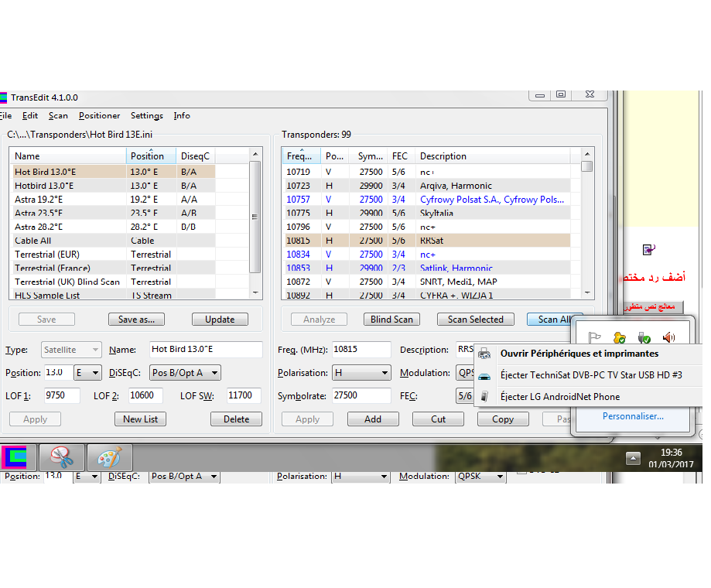Choose Éjecter TechniSat DVB-PC TV Star
711x588 pixels.
pyautogui.click(x=590, y=375)
